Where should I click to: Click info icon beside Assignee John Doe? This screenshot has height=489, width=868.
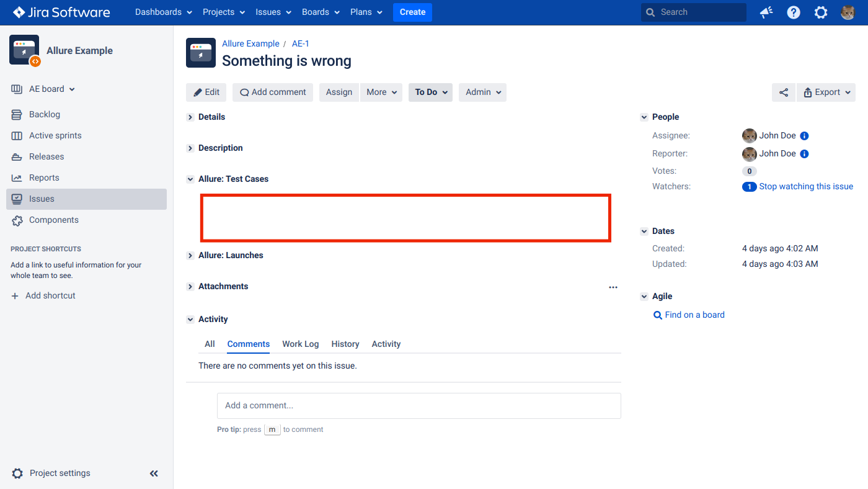[804, 136]
